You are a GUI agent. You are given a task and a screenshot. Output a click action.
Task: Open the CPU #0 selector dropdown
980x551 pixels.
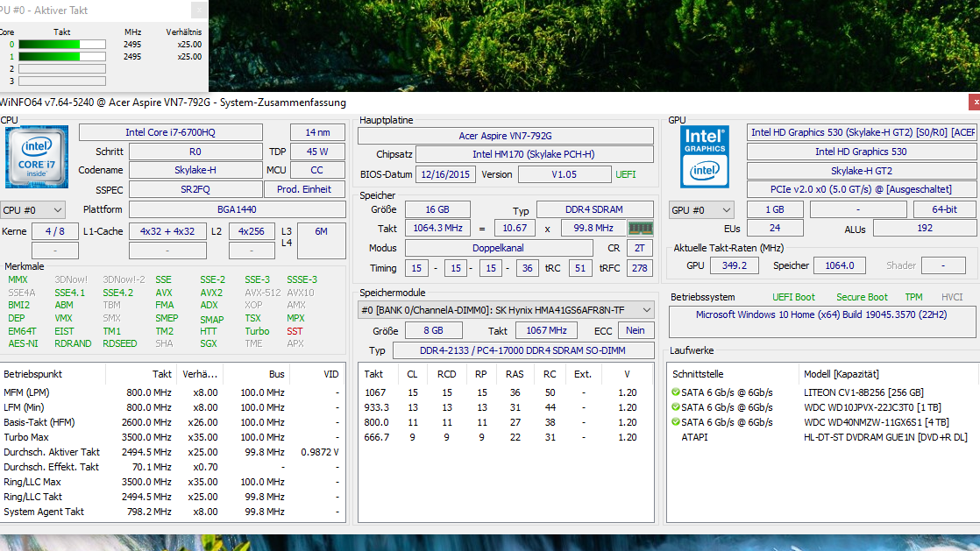click(32, 210)
